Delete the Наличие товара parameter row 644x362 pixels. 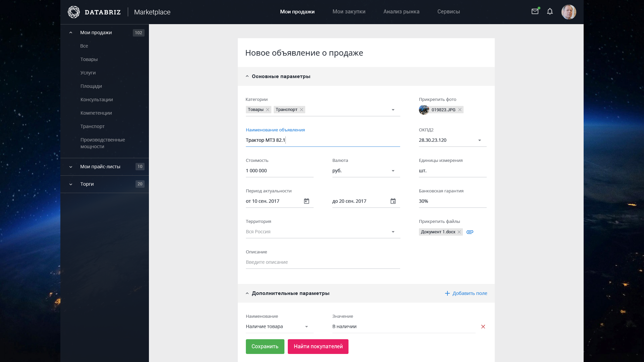click(x=483, y=326)
